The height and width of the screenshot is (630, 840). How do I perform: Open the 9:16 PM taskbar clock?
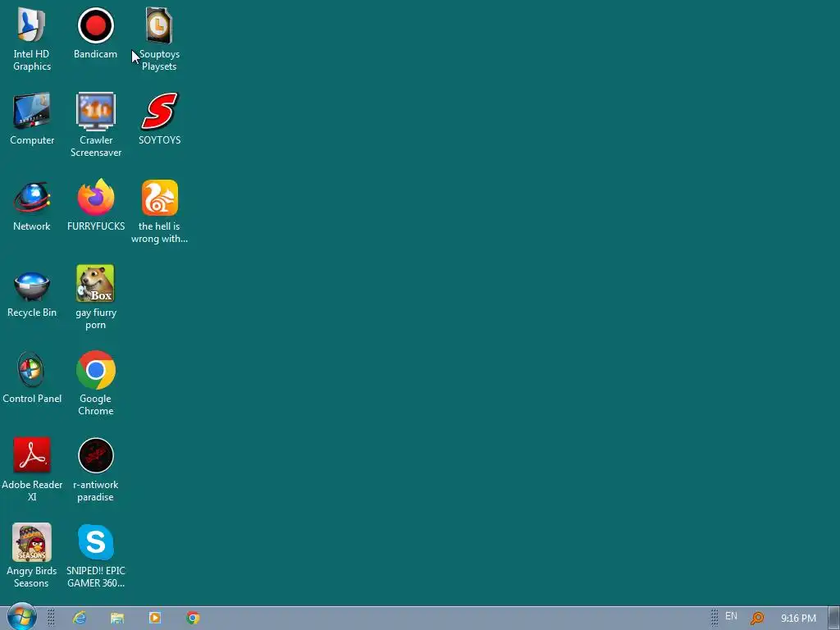click(x=798, y=619)
